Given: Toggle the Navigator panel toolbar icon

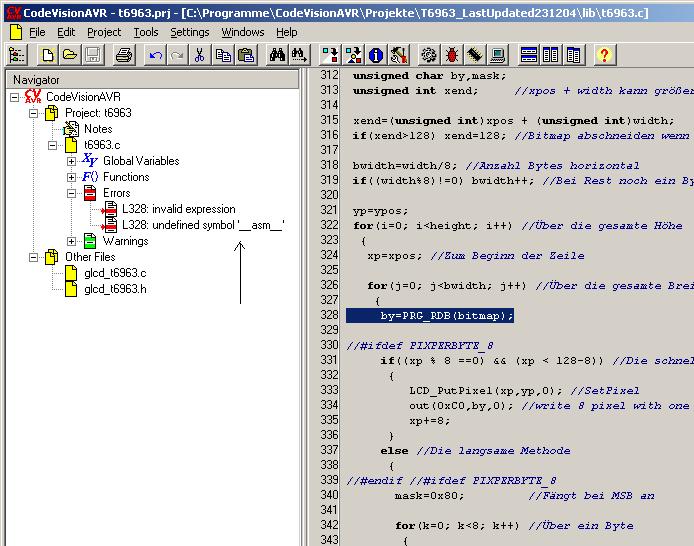Looking at the screenshot, I should point(17,55).
